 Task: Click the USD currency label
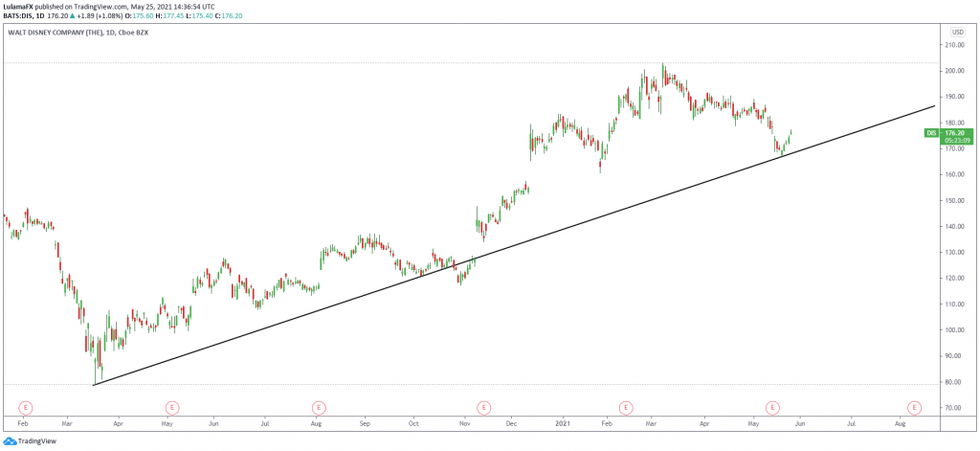[957, 32]
